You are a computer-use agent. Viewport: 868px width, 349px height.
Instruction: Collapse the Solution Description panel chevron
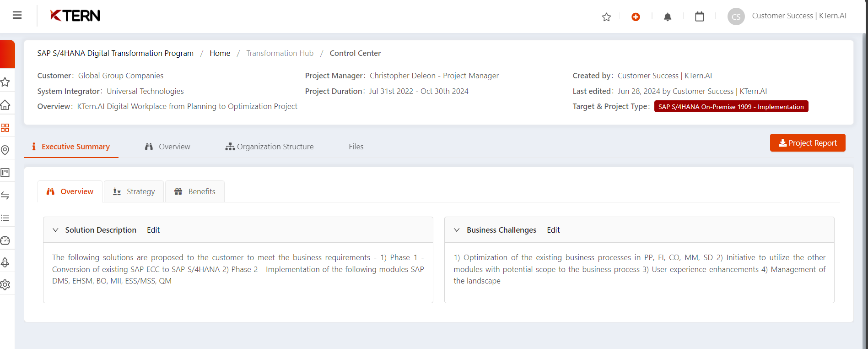[x=55, y=230]
